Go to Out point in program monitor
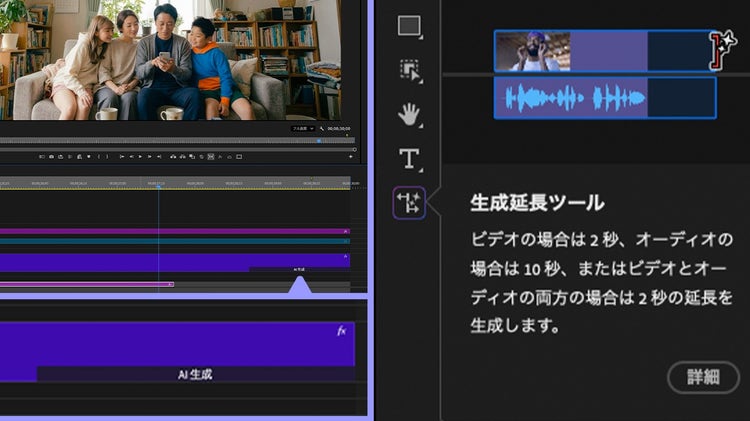 [x=159, y=156]
